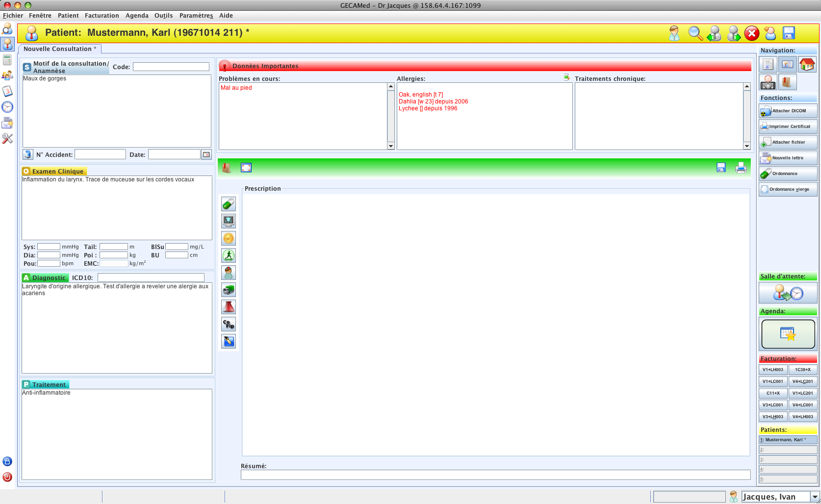Image resolution: width=821 pixels, height=504 pixels.
Task: Open the Jacques, Ivan physician dropdown
Action: [815, 497]
